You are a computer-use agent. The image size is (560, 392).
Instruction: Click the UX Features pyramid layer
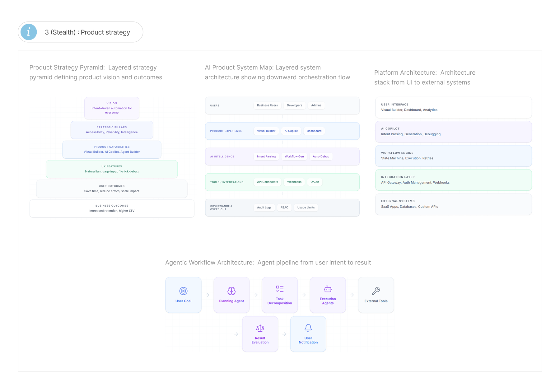coord(112,169)
